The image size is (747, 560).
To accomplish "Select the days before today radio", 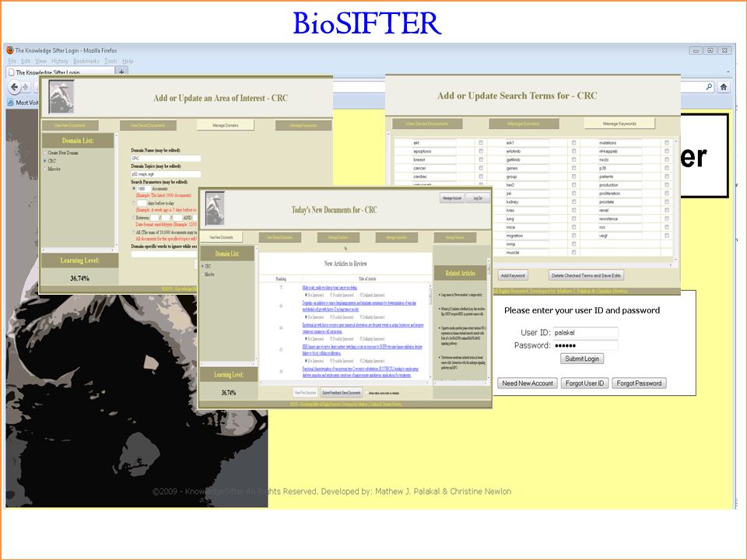I will 133,203.
